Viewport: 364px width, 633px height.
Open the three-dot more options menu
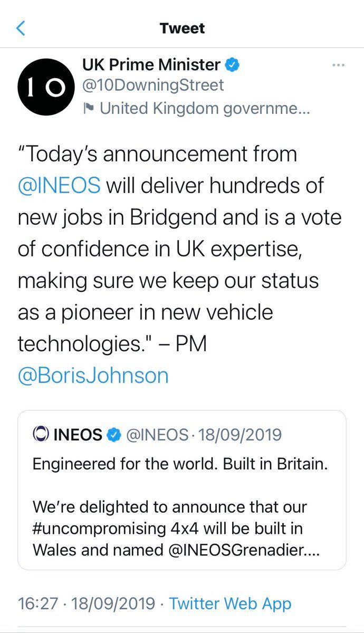coord(338,65)
